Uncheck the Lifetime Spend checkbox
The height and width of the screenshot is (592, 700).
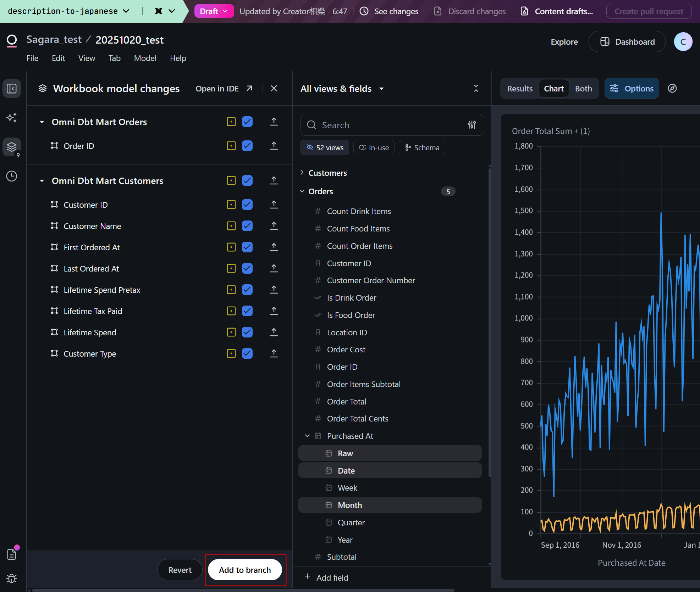pyautogui.click(x=247, y=332)
